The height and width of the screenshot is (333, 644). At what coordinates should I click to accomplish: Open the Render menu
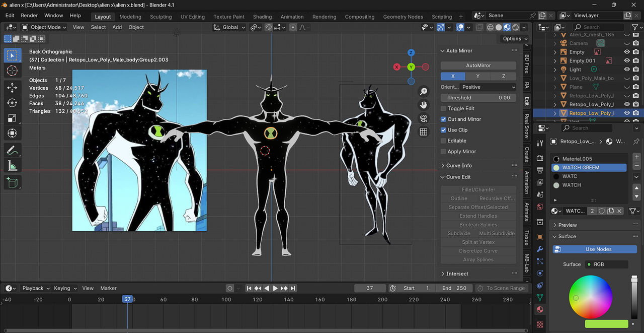(x=29, y=16)
